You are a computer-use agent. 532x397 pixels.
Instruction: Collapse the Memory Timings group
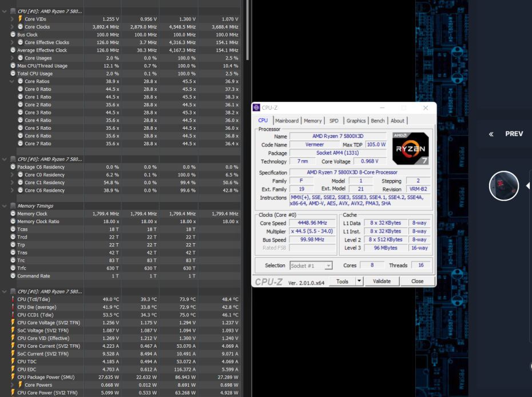5,206
